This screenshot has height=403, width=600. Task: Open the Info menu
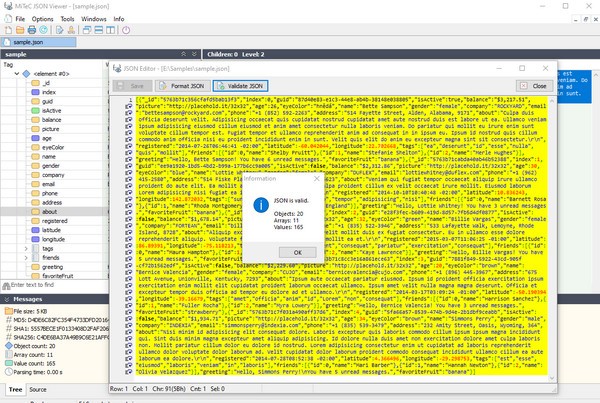click(119, 19)
